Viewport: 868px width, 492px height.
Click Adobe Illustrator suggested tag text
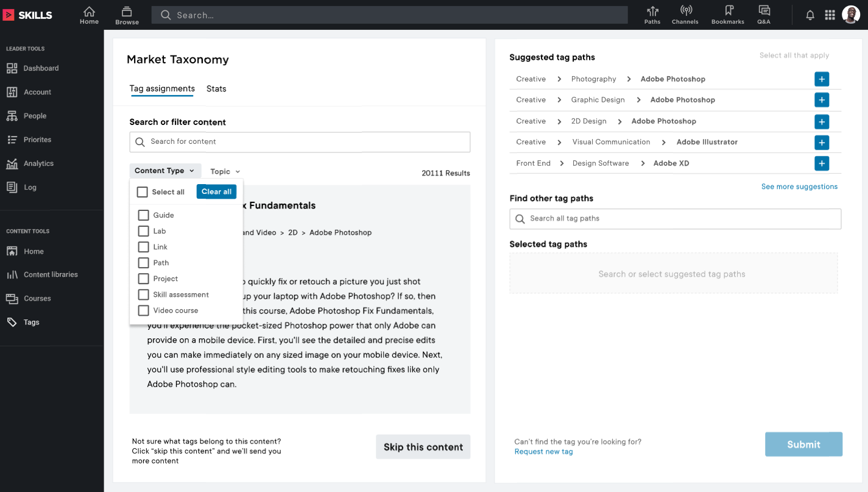coord(707,142)
